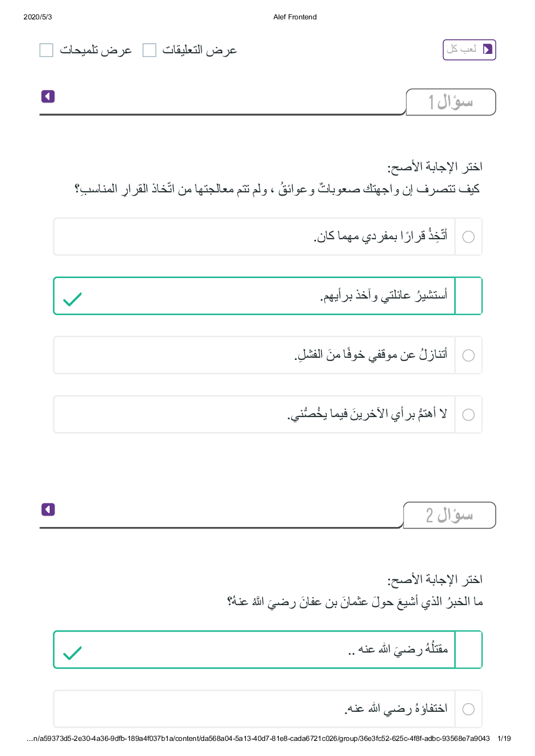Select radio for اختفاؤه رضي الله عنه

[469, 709]
